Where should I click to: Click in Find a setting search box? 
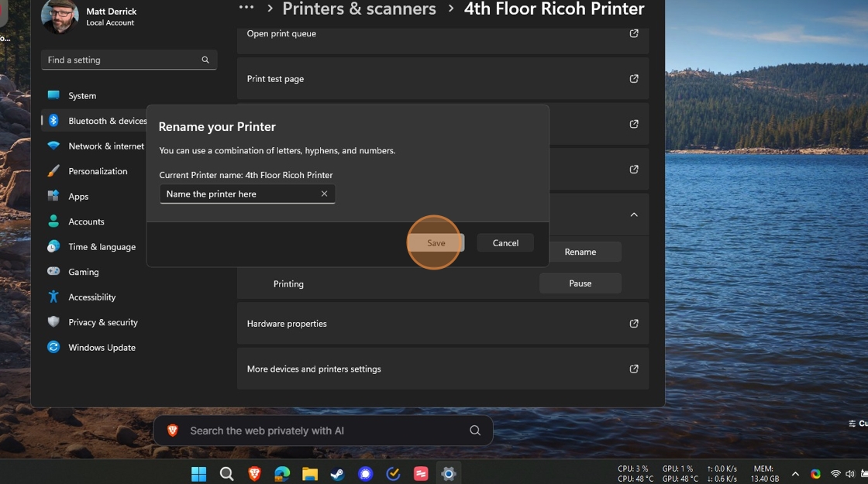pyautogui.click(x=129, y=60)
